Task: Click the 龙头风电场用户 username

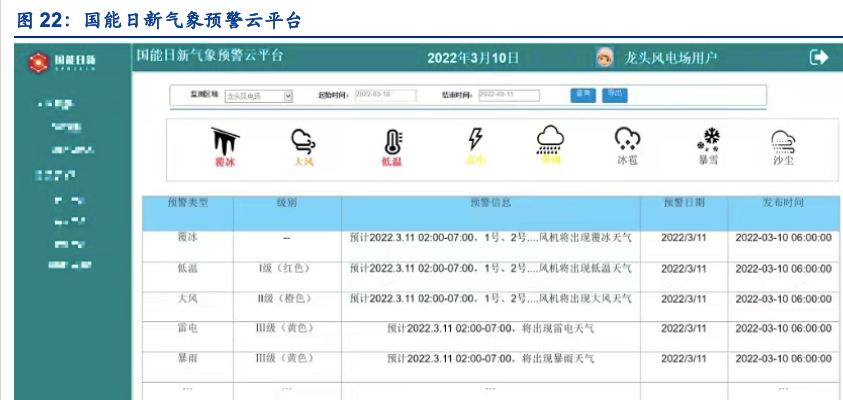Action: pos(670,58)
